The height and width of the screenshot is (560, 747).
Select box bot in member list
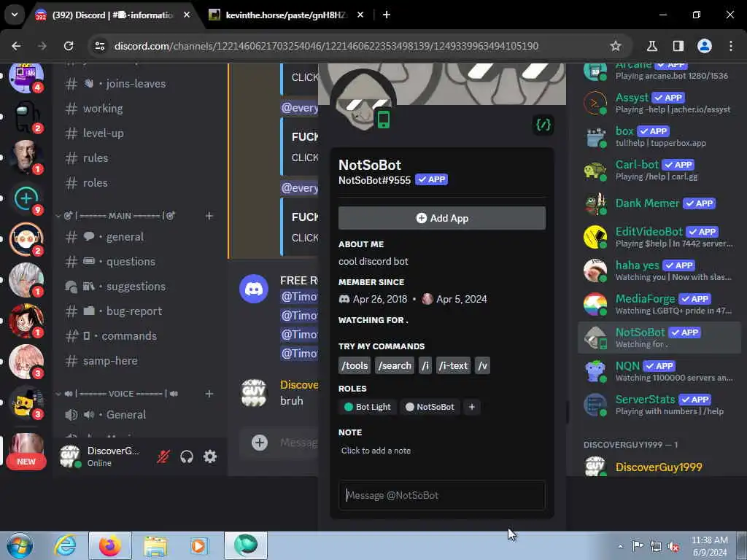pos(659,136)
